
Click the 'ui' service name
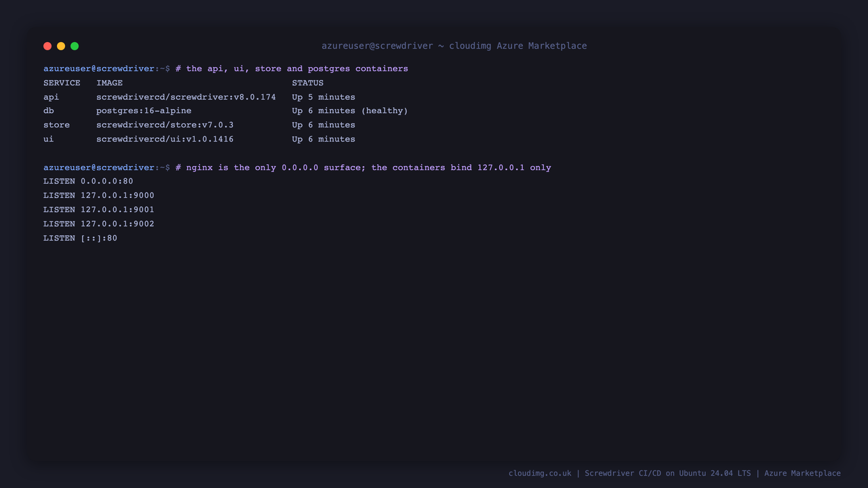(x=49, y=139)
